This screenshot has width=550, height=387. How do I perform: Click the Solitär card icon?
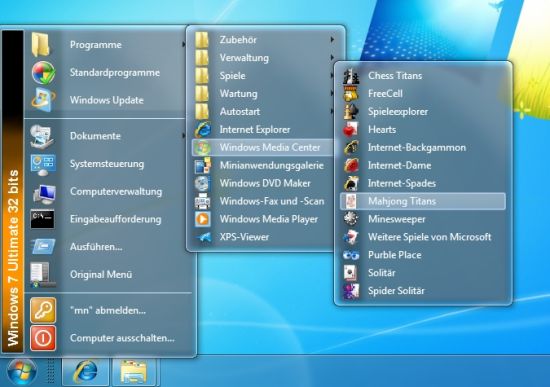[351, 273]
